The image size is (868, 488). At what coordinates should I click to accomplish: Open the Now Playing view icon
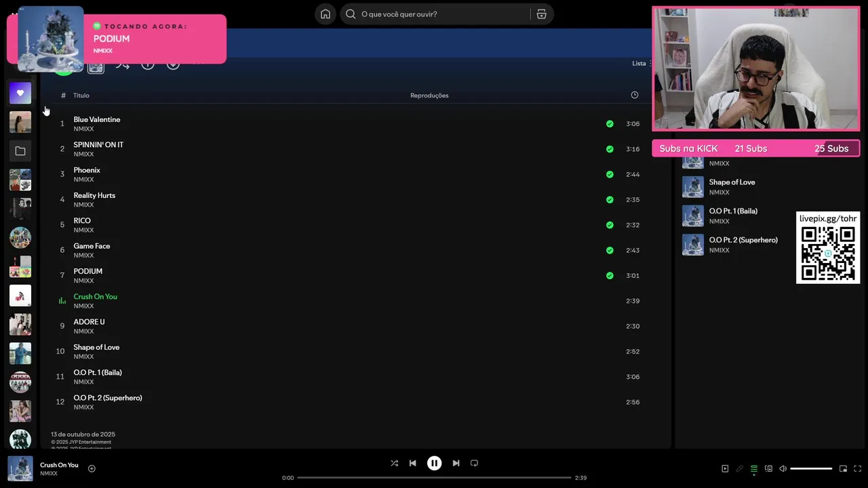pyautogui.click(x=725, y=468)
